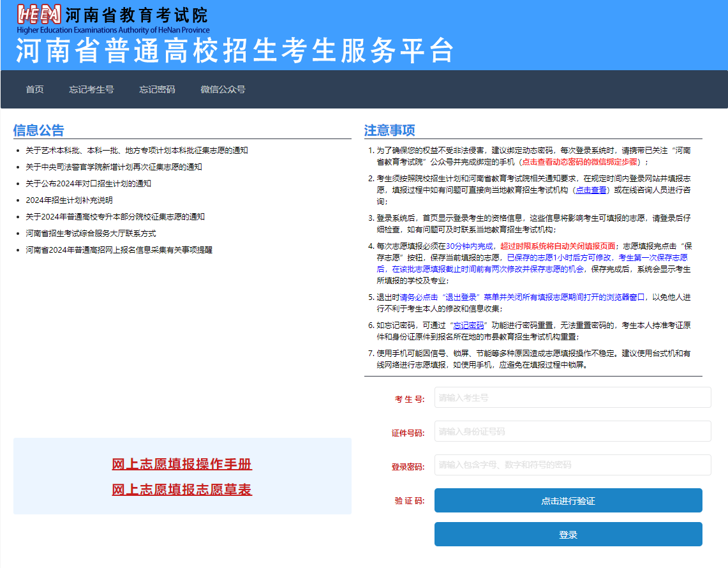
Task: Open the 中央司法警官学院 notice link
Action: (x=114, y=167)
